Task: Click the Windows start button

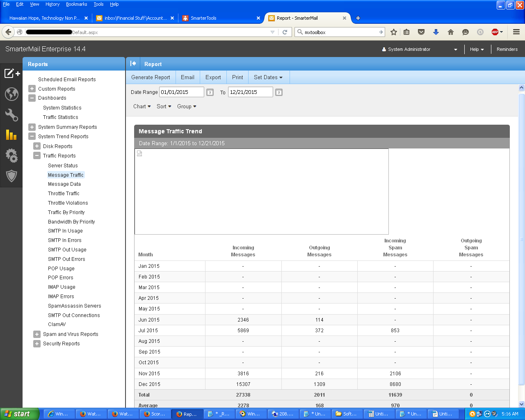Action: (x=20, y=414)
